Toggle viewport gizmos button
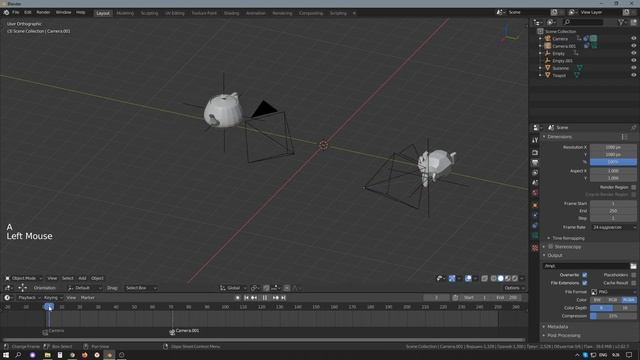Viewport: 640px width, 360px height. [452, 278]
